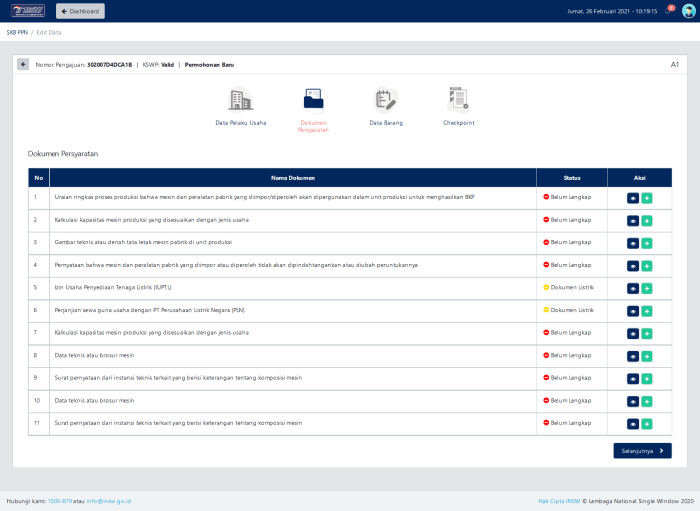
Task: Click the back arrow beside Nomor Pengajuan
Action: point(23,64)
